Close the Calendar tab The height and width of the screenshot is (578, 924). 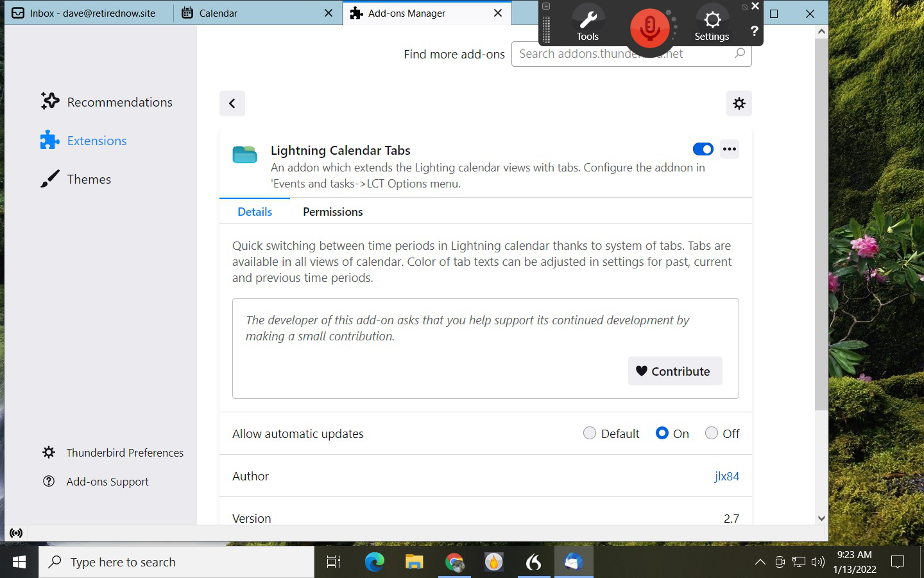tap(329, 13)
